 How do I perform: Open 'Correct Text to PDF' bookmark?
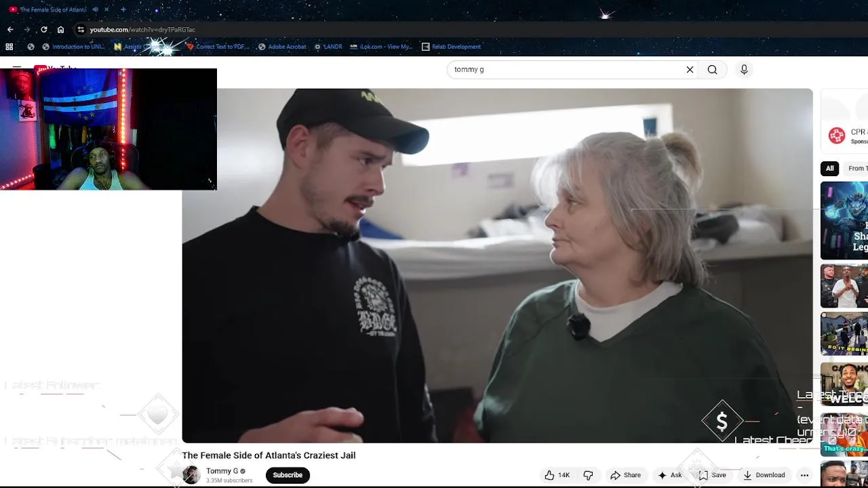click(x=218, y=47)
